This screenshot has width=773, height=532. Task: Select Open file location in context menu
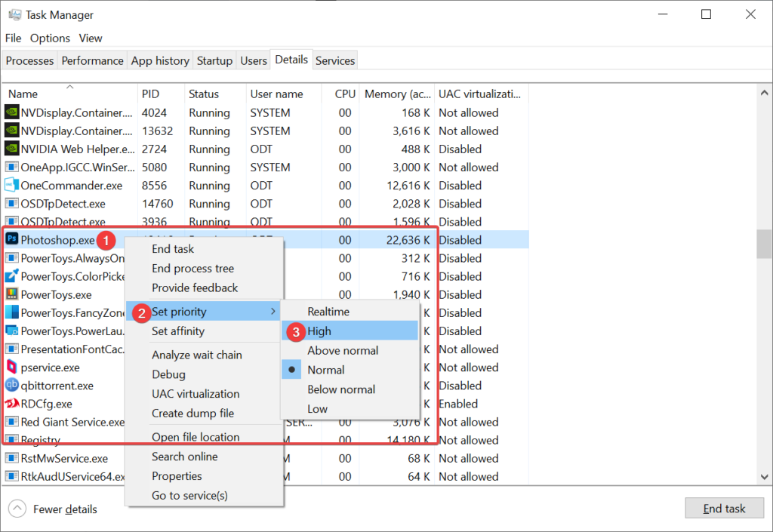click(x=196, y=437)
